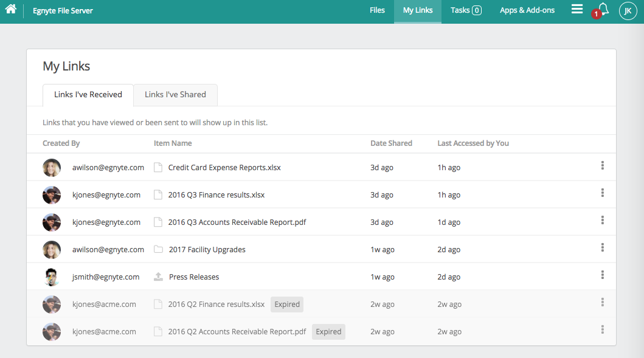The width and height of the screenshot is (644, 358).
Task: Open more options for Credit Card Expense Reports.xlsx
Action: pyautogui.click(x=603, y=165)
